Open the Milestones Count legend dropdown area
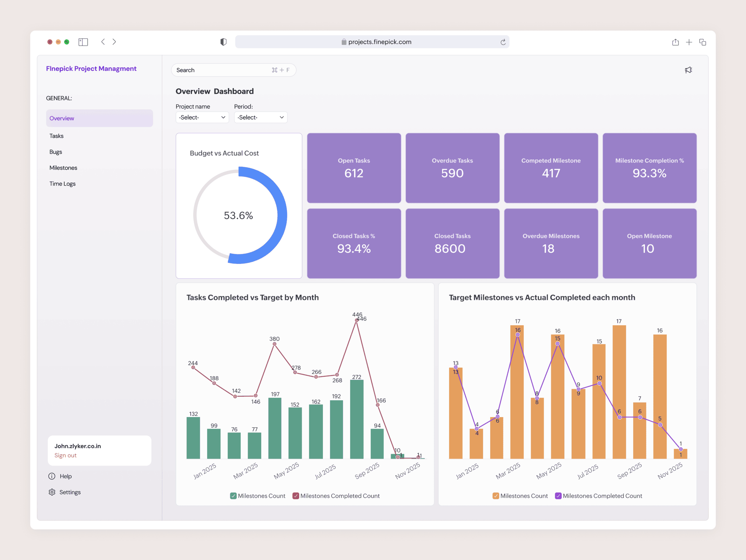Image resolution: width=746 pixels, height=560 pixels. [495, 496]
